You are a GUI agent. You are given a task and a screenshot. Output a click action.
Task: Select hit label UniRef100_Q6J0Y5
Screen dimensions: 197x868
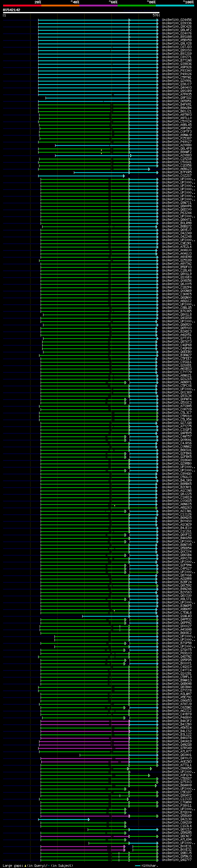[x=177, y=284]
